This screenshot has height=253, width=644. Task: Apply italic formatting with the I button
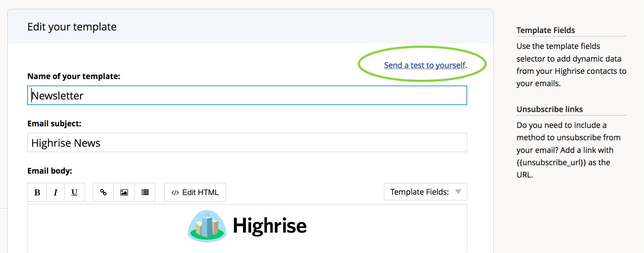(x=55, y=192)
